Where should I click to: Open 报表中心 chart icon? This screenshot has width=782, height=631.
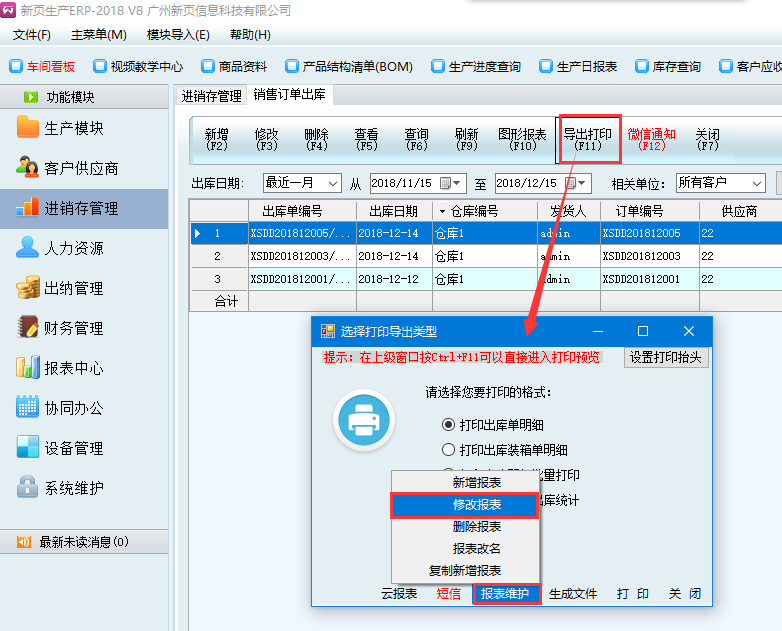(x=27, y=368)
